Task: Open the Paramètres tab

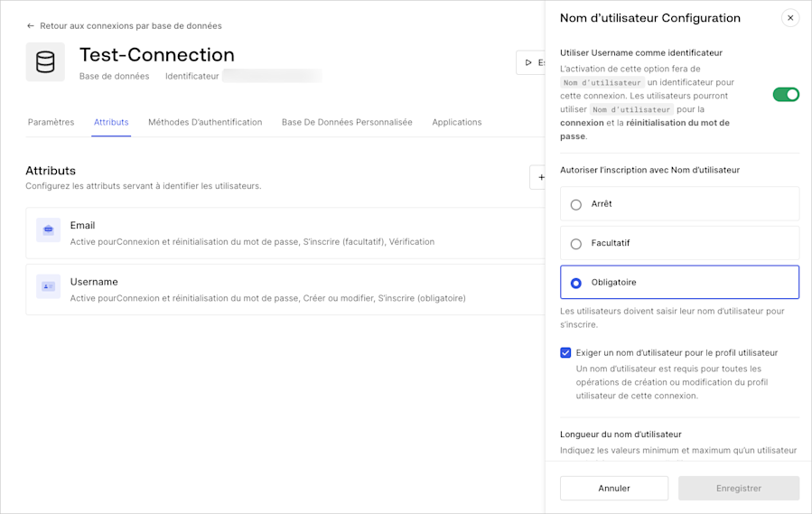Action: coord(51,122)
